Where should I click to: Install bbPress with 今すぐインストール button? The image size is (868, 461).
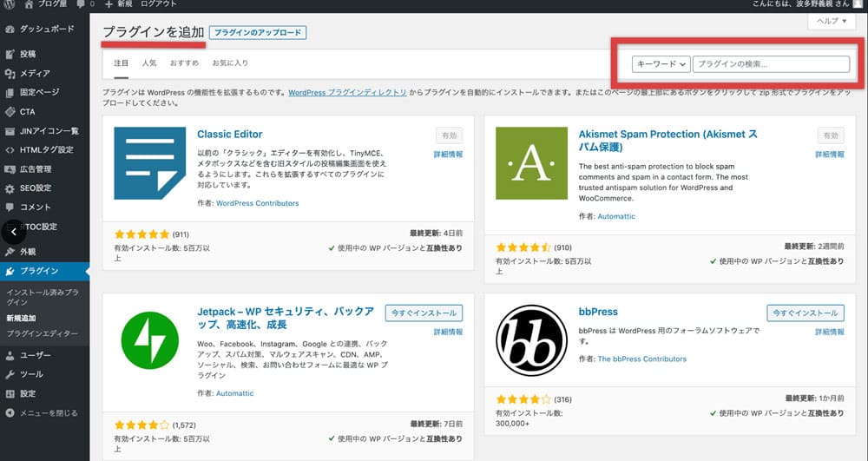point(806,313)
